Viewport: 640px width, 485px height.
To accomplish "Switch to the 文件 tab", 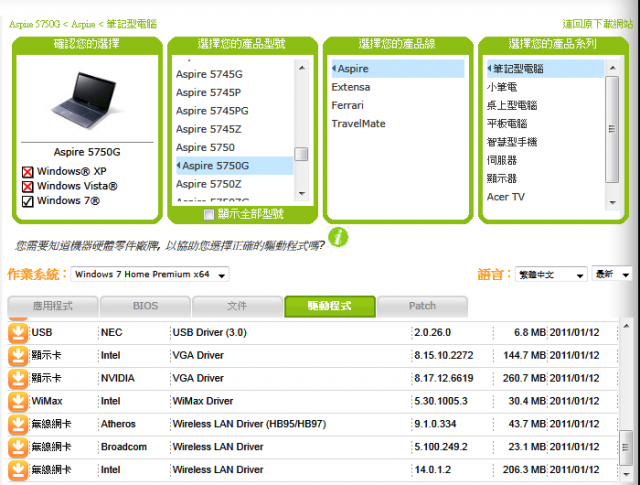I will (237, 306).
